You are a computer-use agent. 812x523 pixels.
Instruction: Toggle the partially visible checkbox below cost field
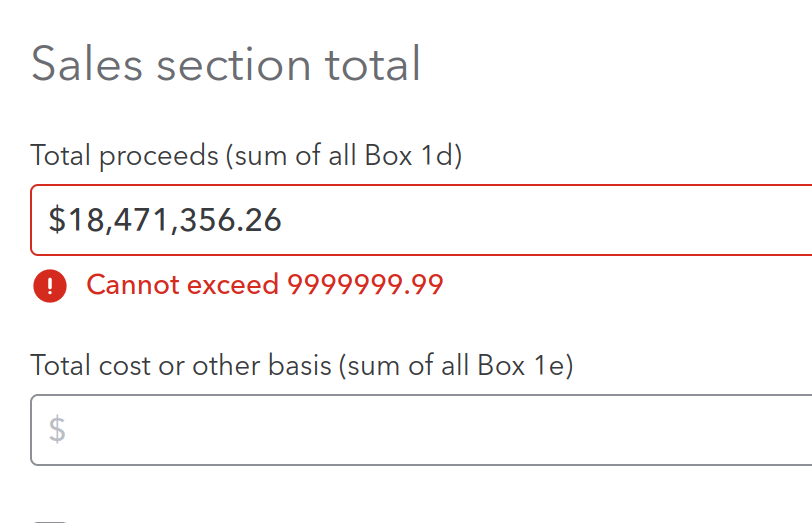click(50, 521)
